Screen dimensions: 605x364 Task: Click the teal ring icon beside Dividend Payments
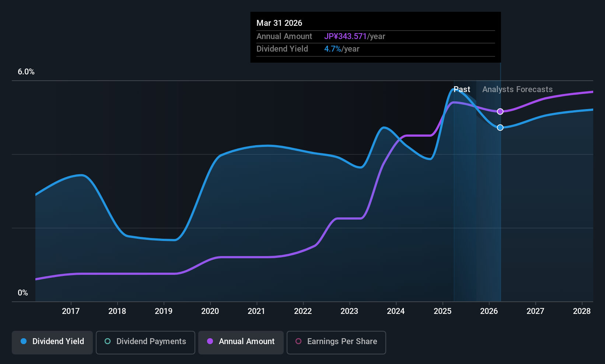coord(108,342)
